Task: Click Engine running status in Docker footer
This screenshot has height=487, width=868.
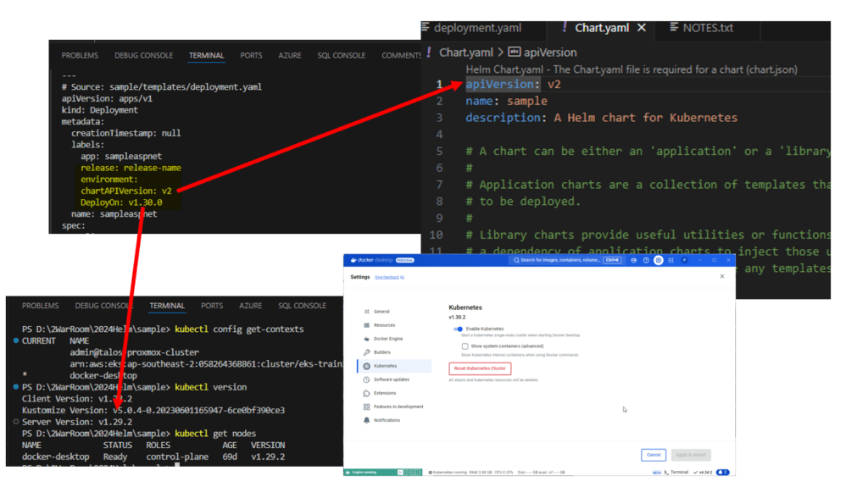Action: click(x=362, y=473)
